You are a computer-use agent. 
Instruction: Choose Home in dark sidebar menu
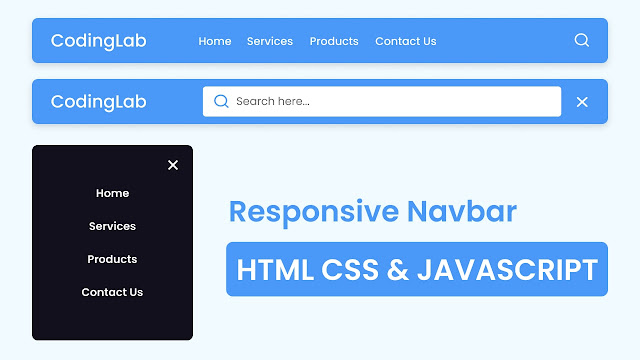(x=112, y=193)
